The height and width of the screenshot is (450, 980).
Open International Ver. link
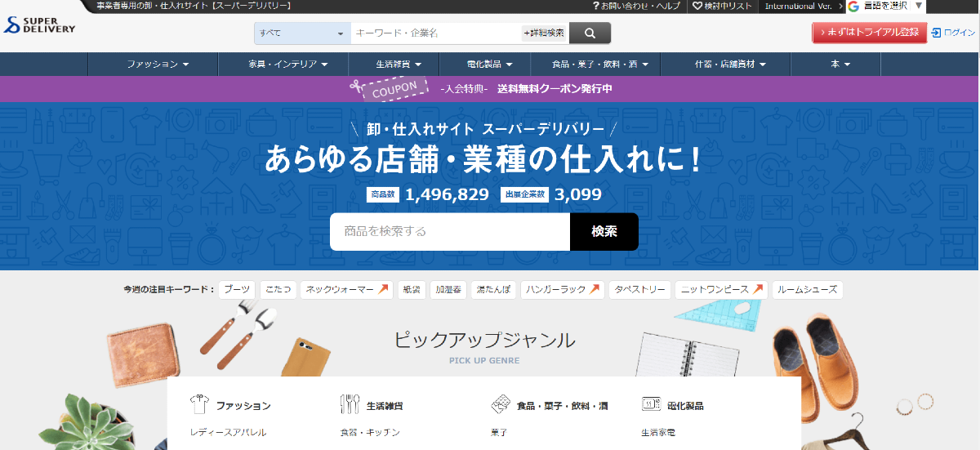[804, 7]
